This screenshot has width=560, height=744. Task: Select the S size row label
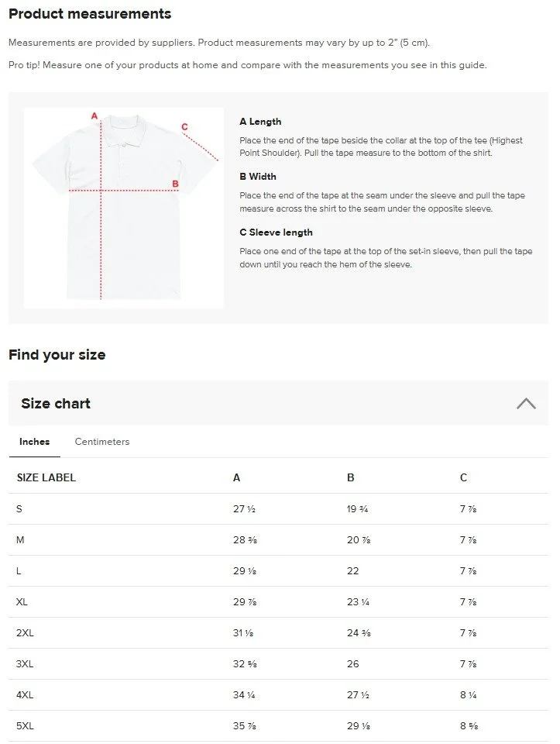20,508
